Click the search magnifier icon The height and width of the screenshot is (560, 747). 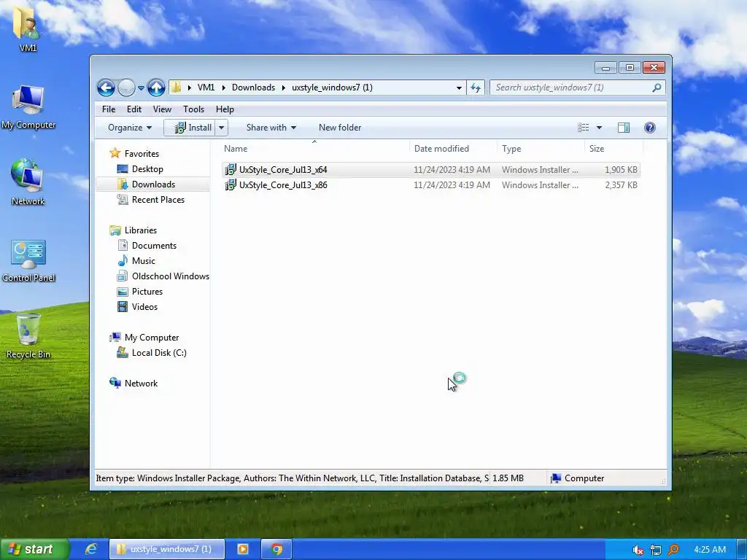pos(657,87)
